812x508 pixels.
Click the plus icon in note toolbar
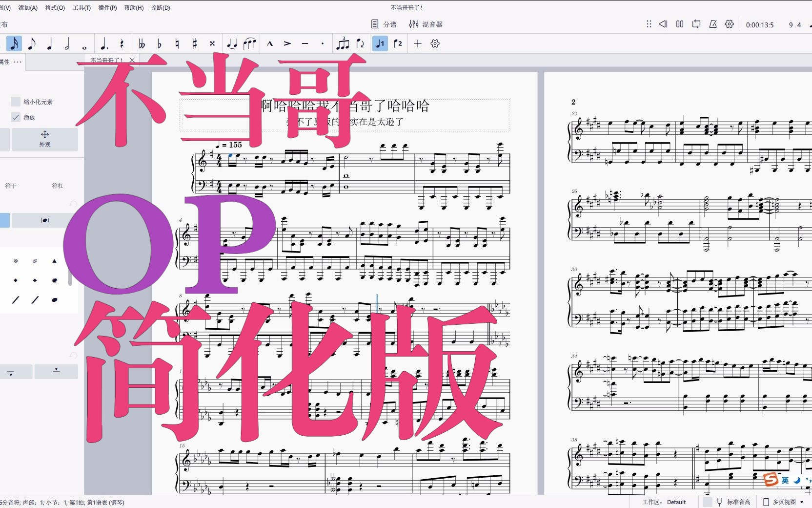coord(418,43)
